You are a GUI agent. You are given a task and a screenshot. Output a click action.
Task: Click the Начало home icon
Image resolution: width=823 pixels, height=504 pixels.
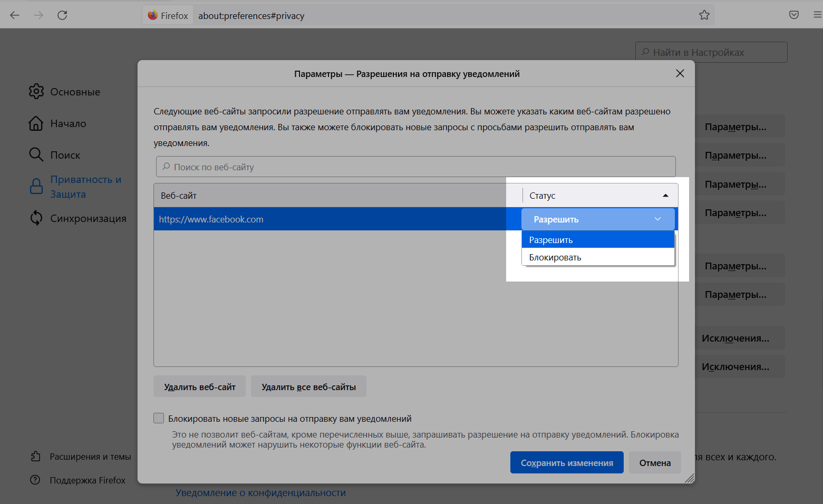[36, 123]
